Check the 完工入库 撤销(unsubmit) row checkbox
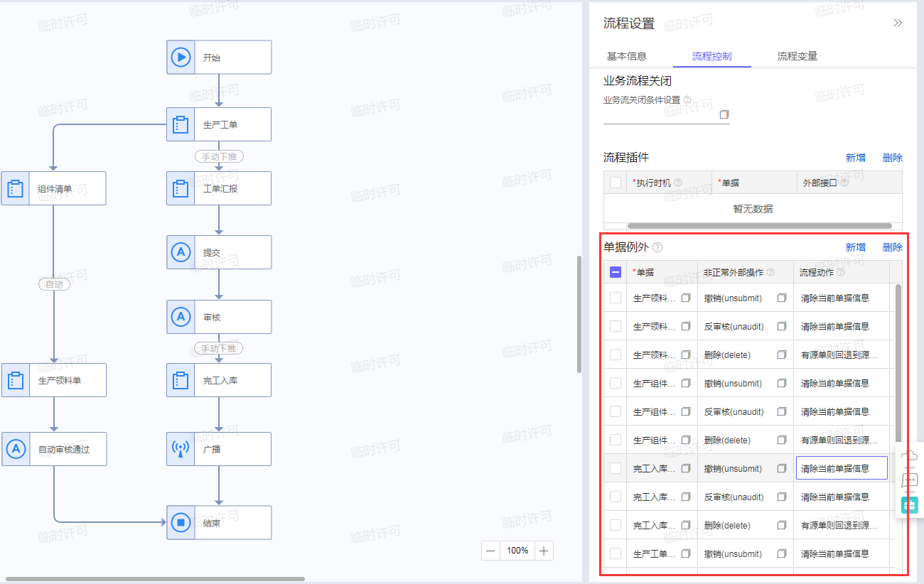 (616, 468)
